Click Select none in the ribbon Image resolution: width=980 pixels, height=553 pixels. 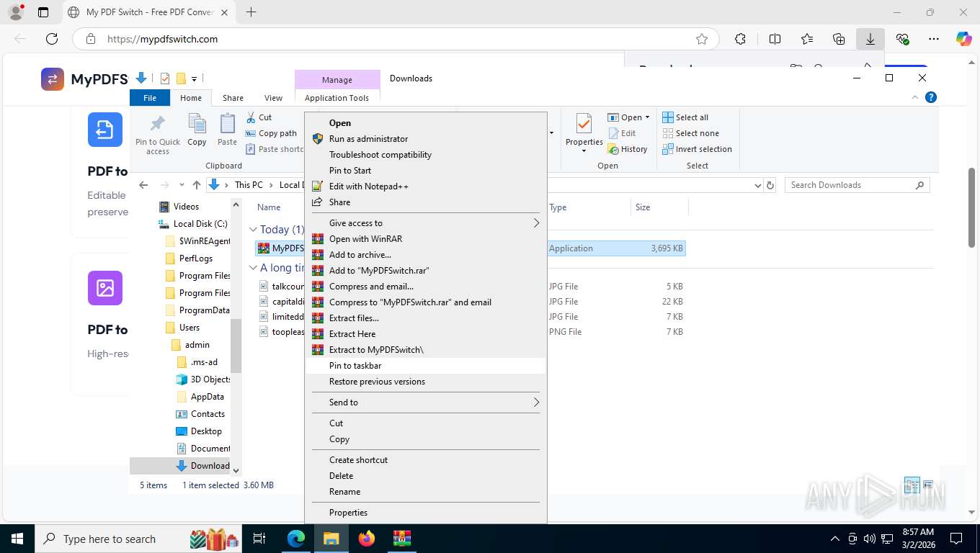pos(690,133)
